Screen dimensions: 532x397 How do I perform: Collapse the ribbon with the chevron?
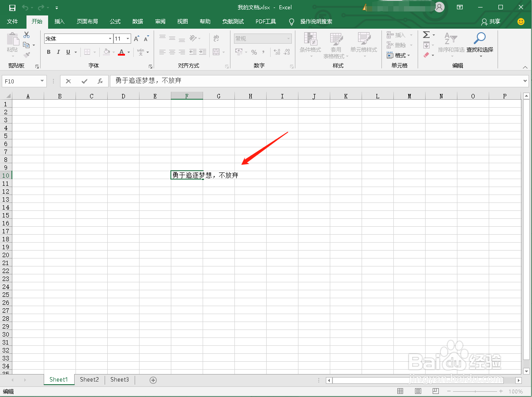[x=525, y=67]
